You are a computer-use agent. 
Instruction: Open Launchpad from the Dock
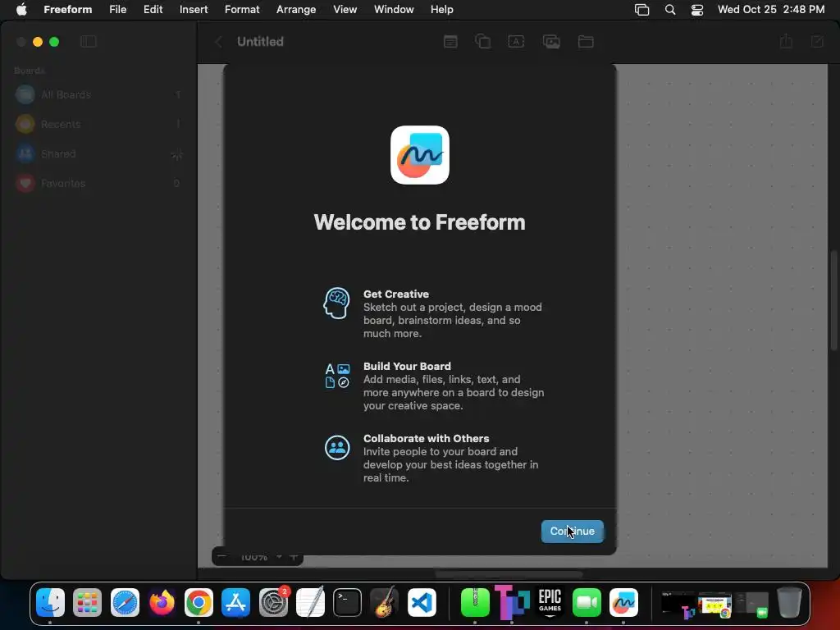click(87, 603)
